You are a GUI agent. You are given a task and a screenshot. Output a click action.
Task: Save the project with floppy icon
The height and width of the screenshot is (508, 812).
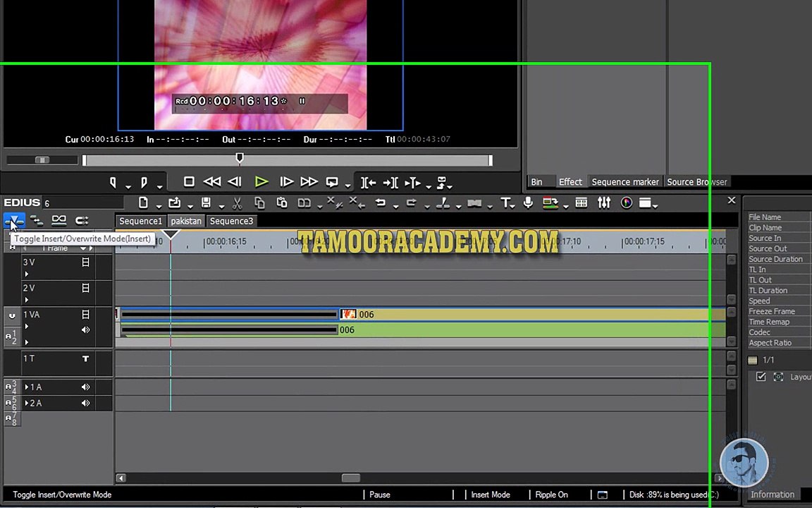click(x=206, y=202)
